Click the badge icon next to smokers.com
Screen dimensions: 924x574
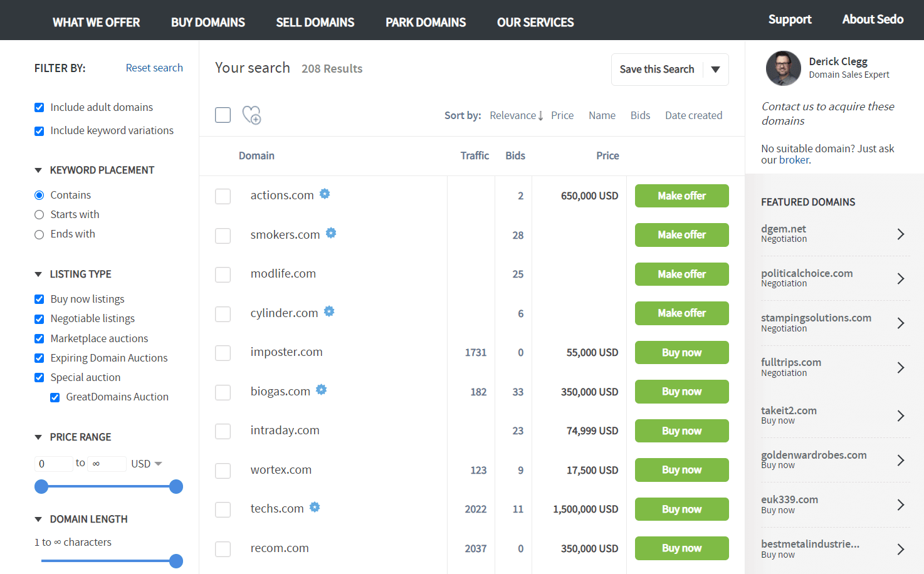pyautogui.click(x=331, y=232)
